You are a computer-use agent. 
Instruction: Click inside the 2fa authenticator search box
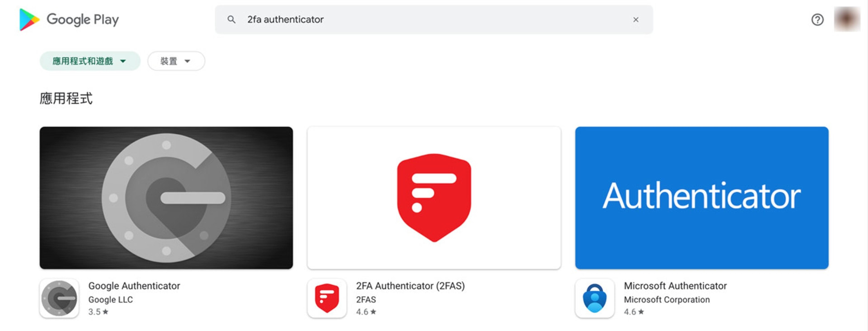point(434,20)
